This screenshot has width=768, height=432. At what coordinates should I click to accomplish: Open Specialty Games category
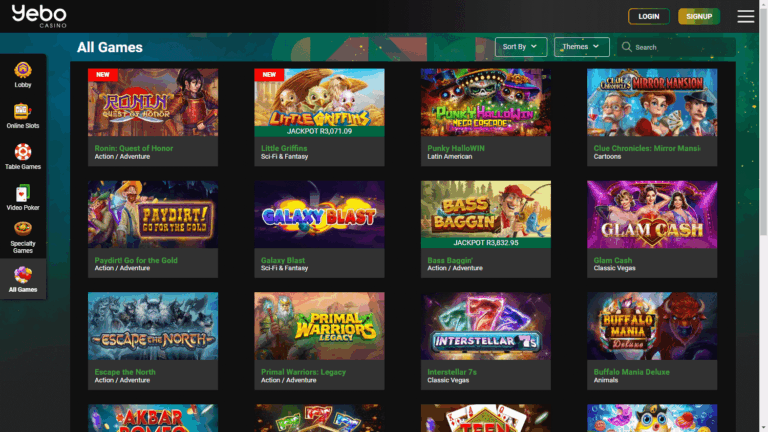coord(22,237)
